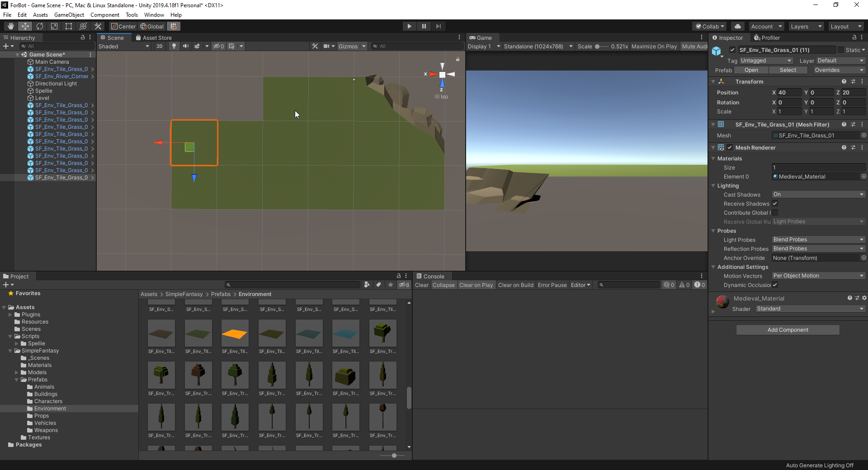Toggle scene audio with the speaker icon
Viewport: 868px width, 470px height.
(185, 46)
